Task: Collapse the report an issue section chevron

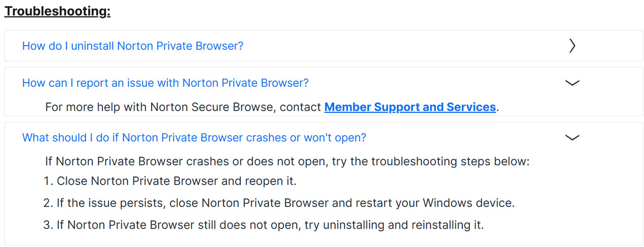Action: pos(572,83)
